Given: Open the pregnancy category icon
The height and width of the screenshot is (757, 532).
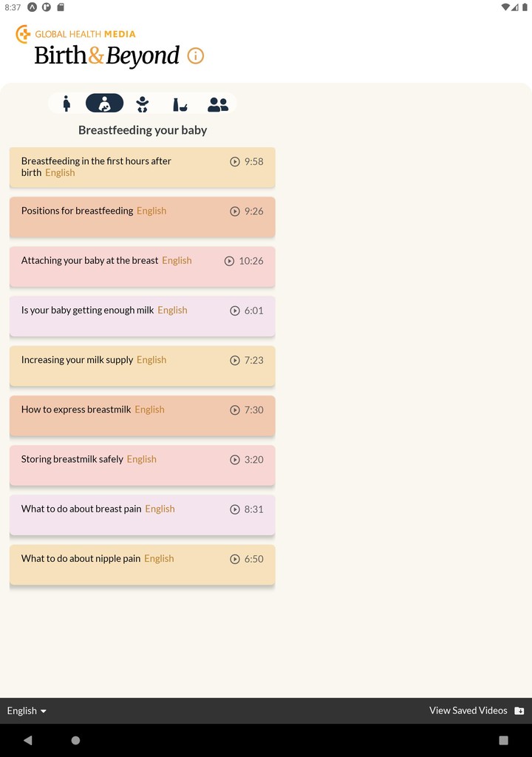Looking at the screenshot, I should click(66, 103).
